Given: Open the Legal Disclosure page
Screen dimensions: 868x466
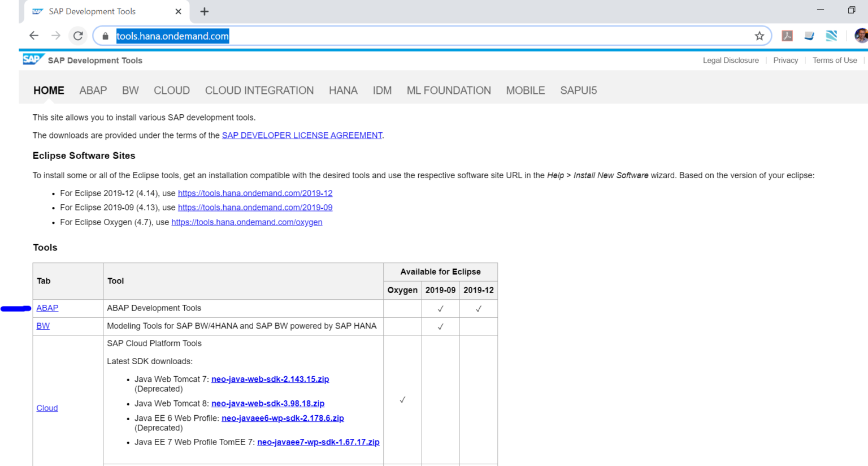Looking at the screenshot, I should 730,60.
